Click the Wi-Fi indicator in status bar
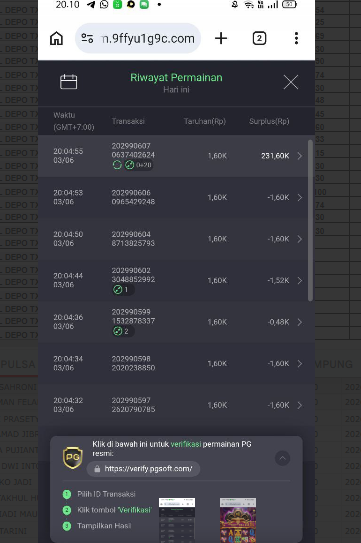 (x=248, y=5)
